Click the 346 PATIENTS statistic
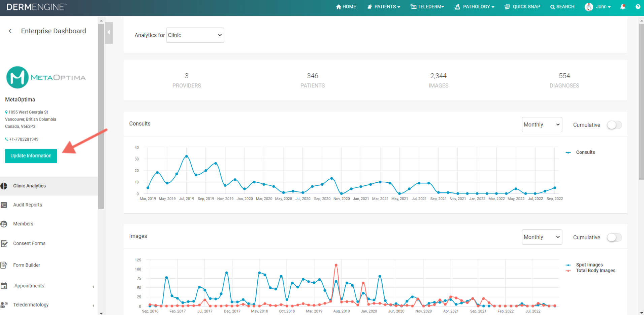Image resolution: width=644 pixels, height=320 pixels. click(x=313, y=80)
